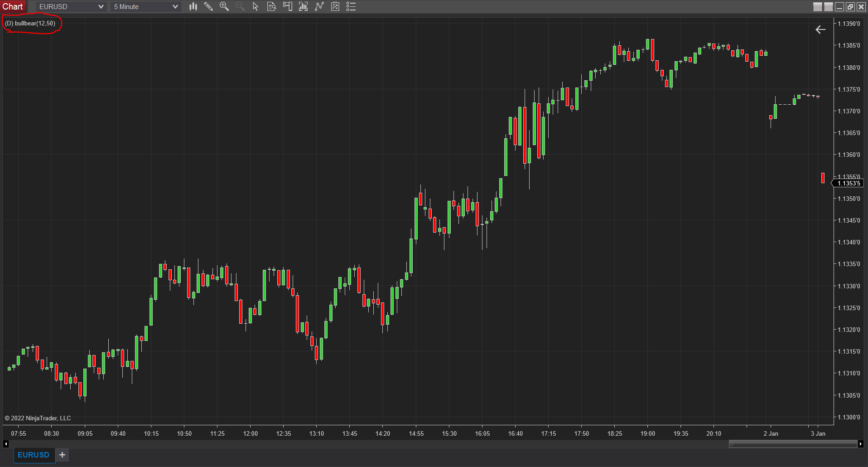
Task: Click the zoom out magnifier icon
Action: click(x=240, y=6)
